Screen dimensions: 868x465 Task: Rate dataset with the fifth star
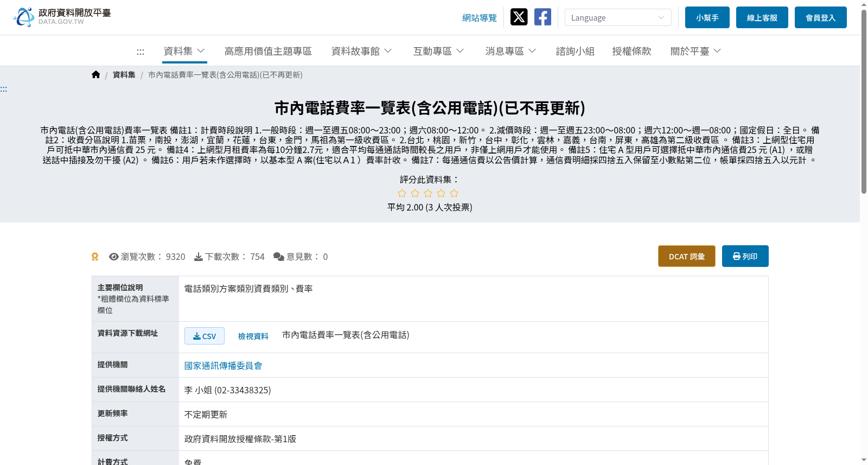coord(454,193)
